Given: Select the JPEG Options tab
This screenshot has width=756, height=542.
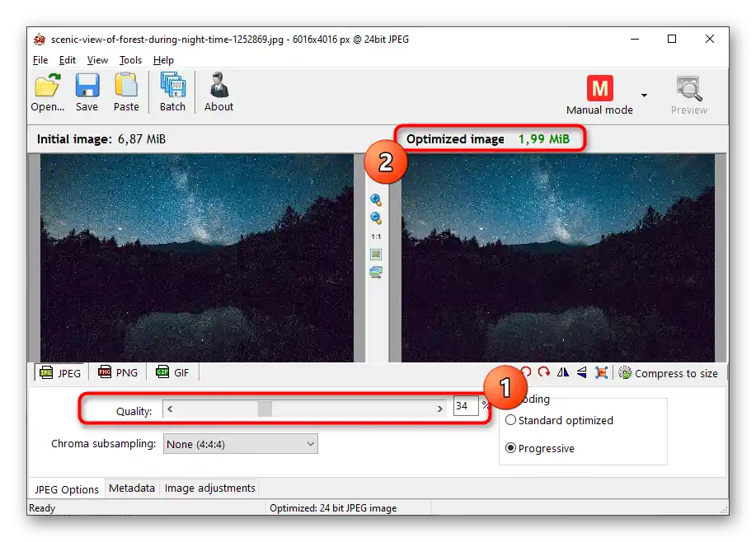Looking at the screenshot, I should click(67, 489).
